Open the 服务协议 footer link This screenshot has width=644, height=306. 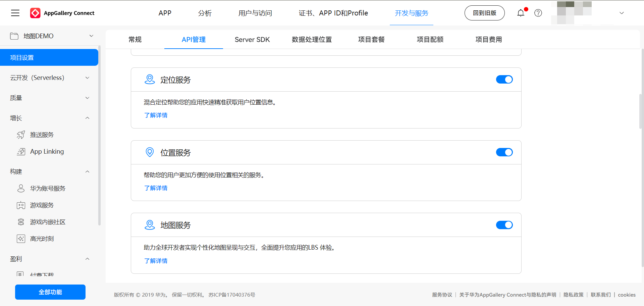(442, 295)
